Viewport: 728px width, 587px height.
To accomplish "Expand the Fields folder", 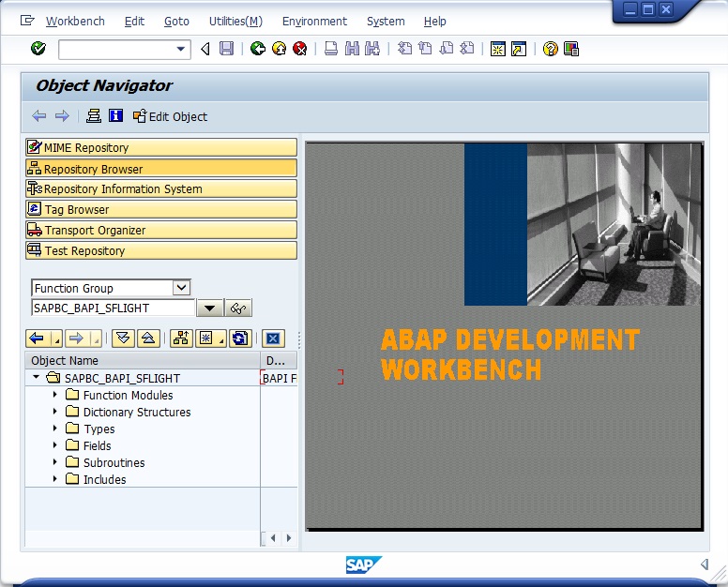I will tap(54, 445).
